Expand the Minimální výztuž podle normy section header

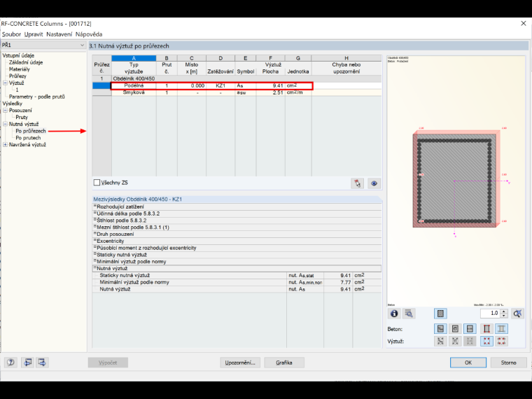pos(95,261)
